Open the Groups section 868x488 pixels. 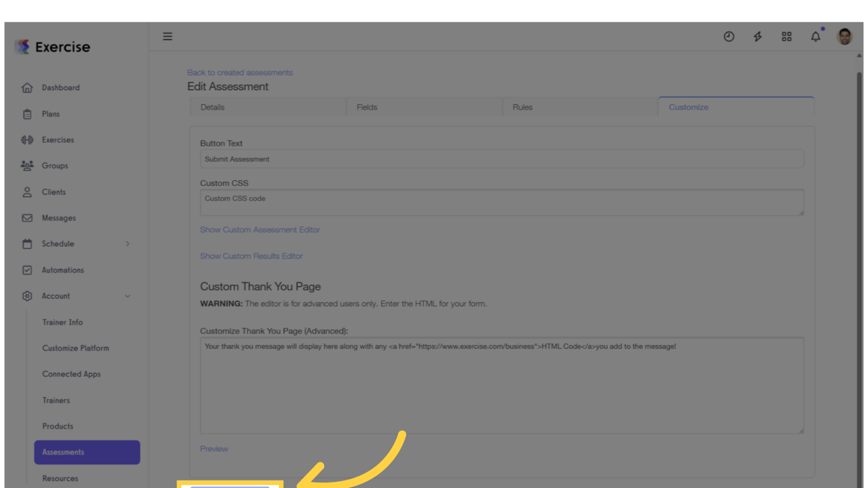(x=55, y=165)
